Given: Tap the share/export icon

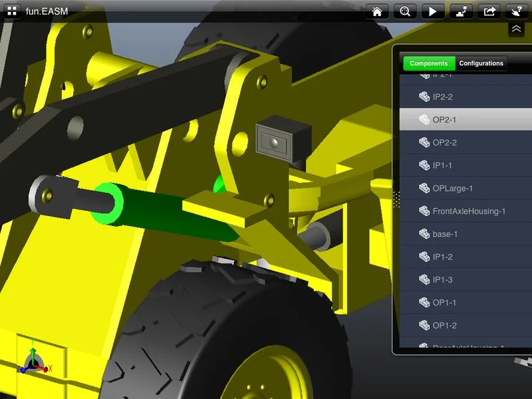Looking at the screenshot, I should click(x=489, y=11).
